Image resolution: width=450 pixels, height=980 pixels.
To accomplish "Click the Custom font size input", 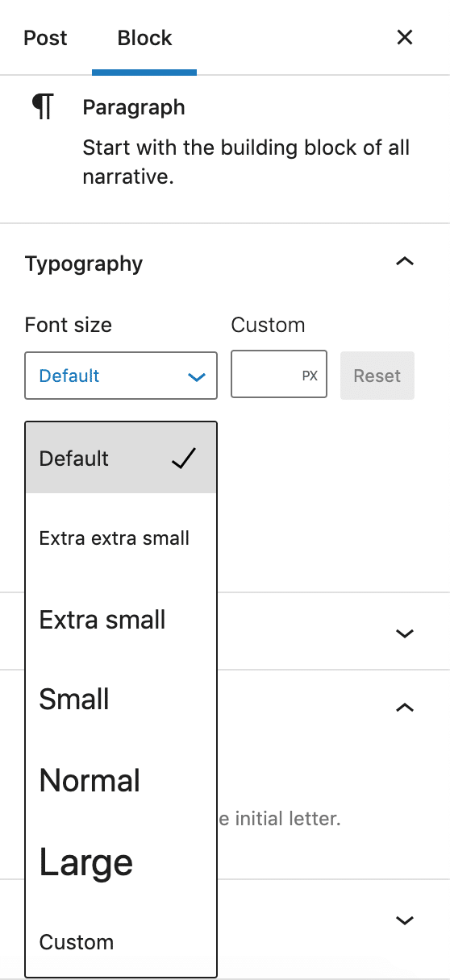I will [x=279, y=375].
